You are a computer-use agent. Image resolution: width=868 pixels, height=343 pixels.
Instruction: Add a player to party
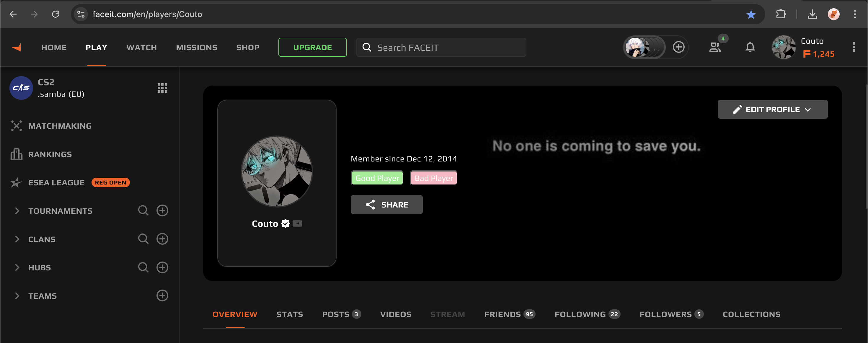679,47
